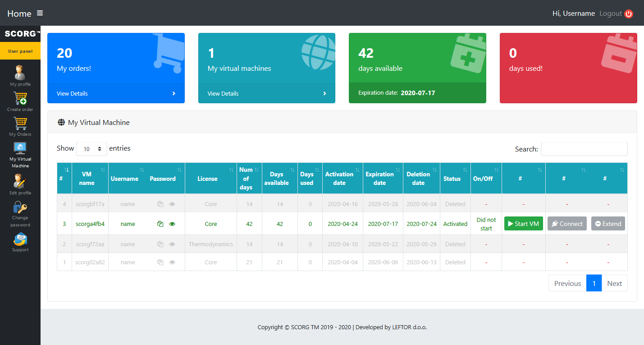Focus the Search input field
The width and height of the screenshot is (644, 345).
584,149
